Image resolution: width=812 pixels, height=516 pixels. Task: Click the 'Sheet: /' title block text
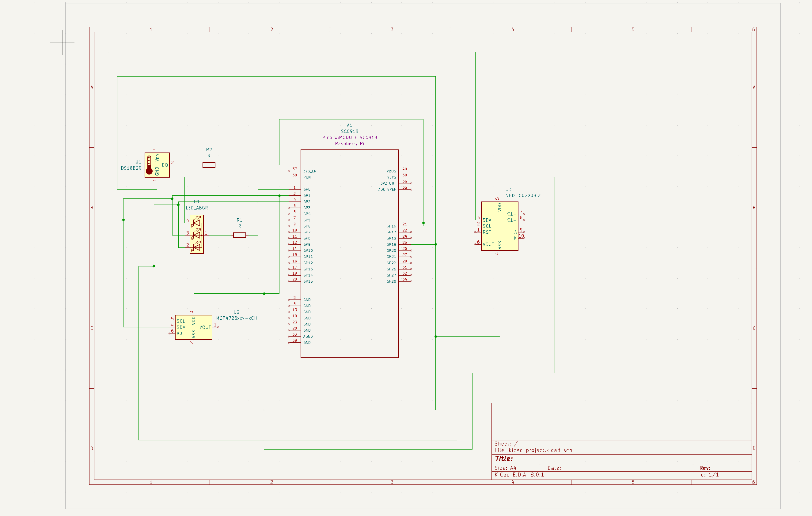click(506, 443)
